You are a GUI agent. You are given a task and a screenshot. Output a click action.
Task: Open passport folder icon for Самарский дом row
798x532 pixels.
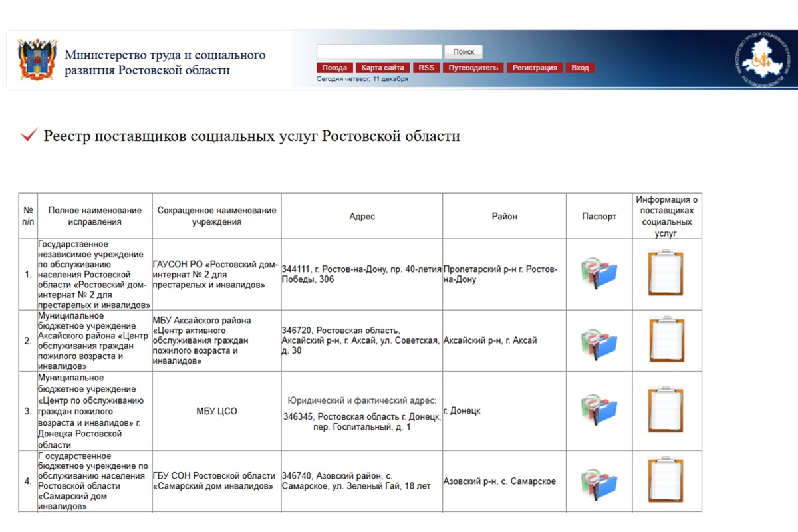pos(599,481)
